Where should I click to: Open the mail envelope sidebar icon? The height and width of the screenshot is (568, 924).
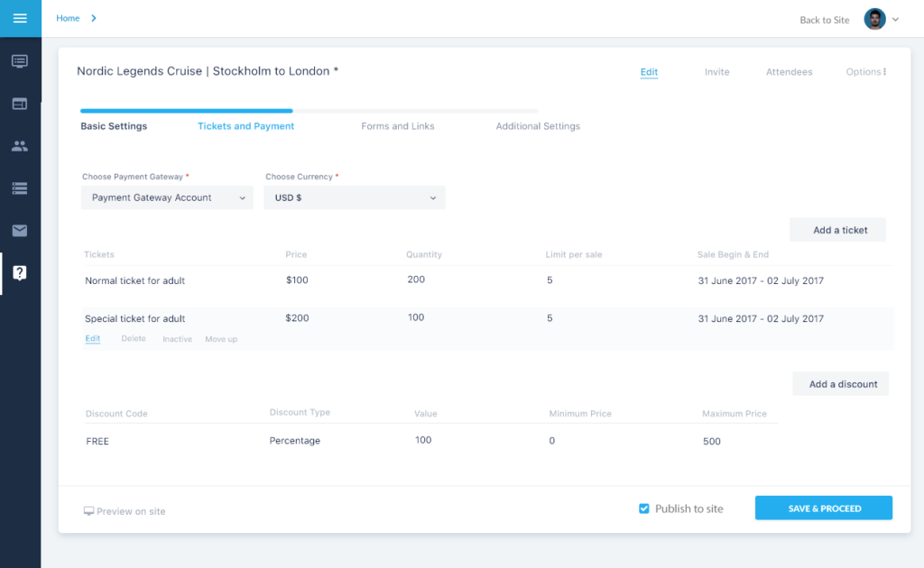(x=20, y=231)
